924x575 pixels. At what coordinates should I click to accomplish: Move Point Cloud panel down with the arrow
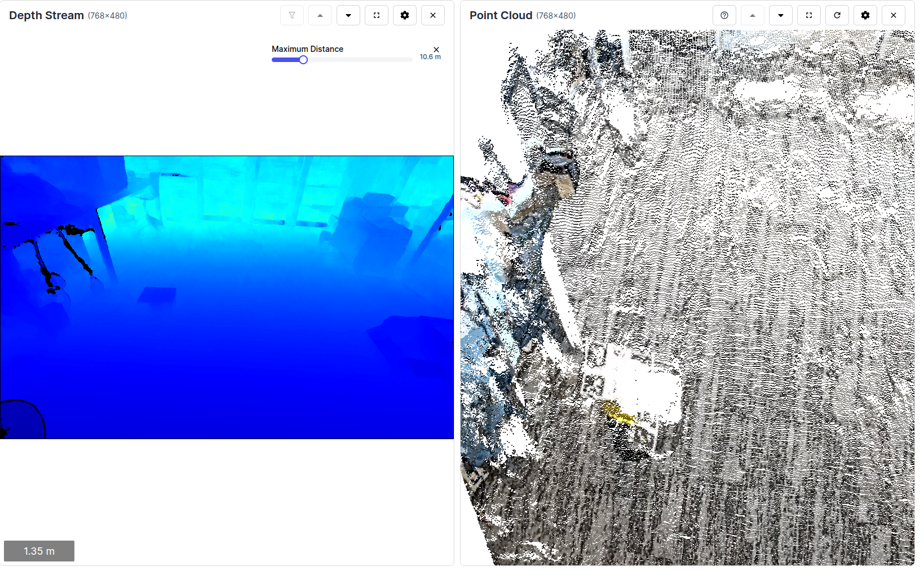click(x=781, y=15)
